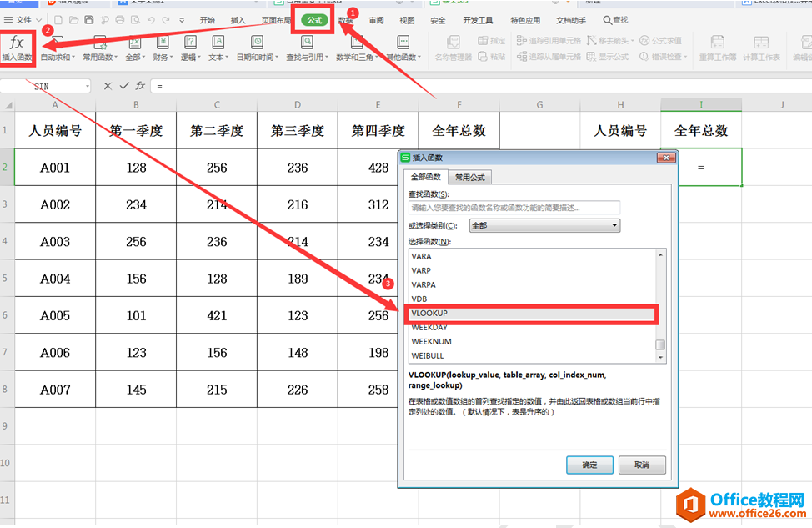The height and width of the screenshot is (528, 812).
Task: Expand the Name Box dropdown showing SIN
Action: point(87,87)
